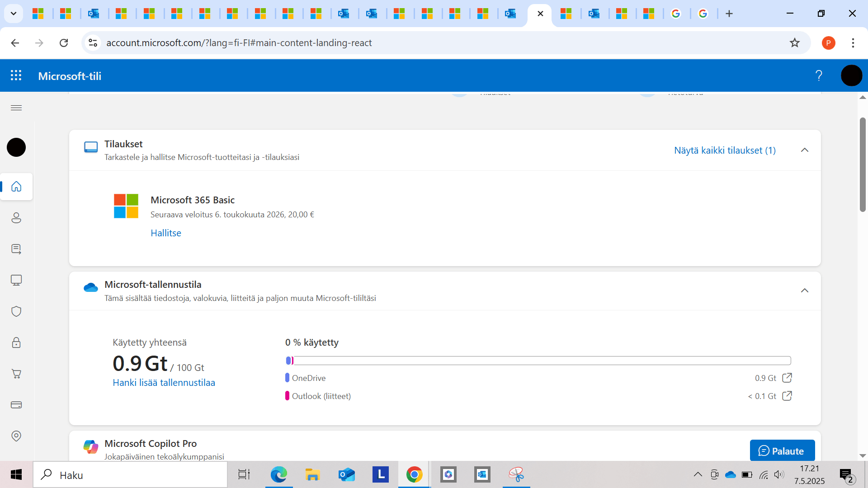Click the storage usage progress bar

coord(538,361)
